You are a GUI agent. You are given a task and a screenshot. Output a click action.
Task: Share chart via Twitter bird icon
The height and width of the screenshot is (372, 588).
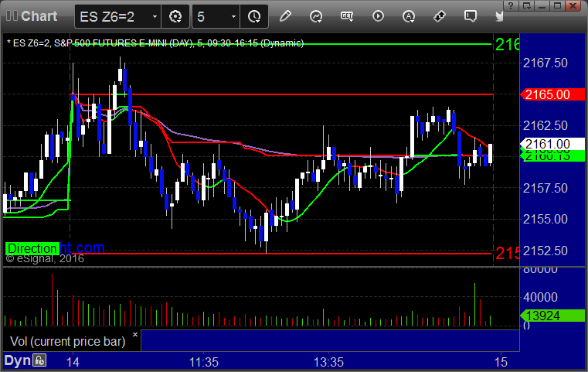tap(499, 16)
